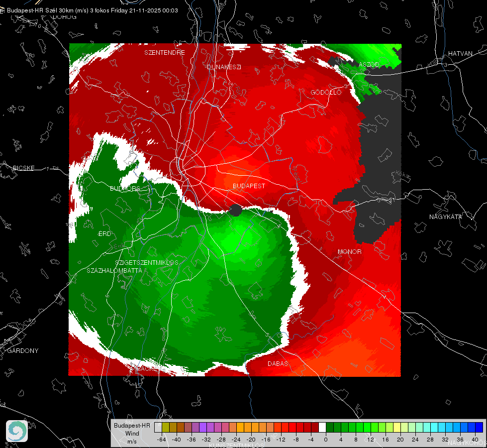Viewport: 487px width, 448px height.
Task: Click the DUNAKESZI map label
Action: pyautogui.click(x=224, y=67)
